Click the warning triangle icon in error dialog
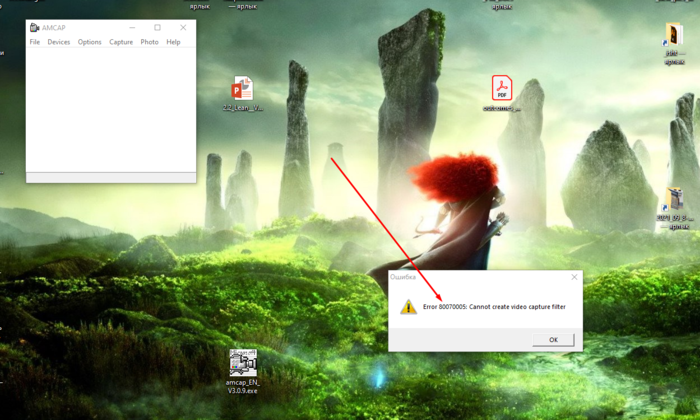This screenshot has height=420, width=700. [x=408, y=307]
